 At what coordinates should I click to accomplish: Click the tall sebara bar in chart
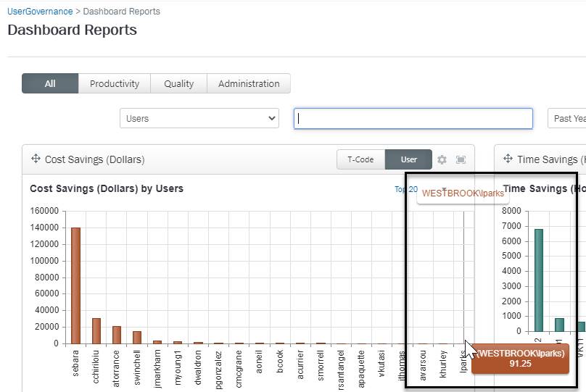tap(75, 285)
